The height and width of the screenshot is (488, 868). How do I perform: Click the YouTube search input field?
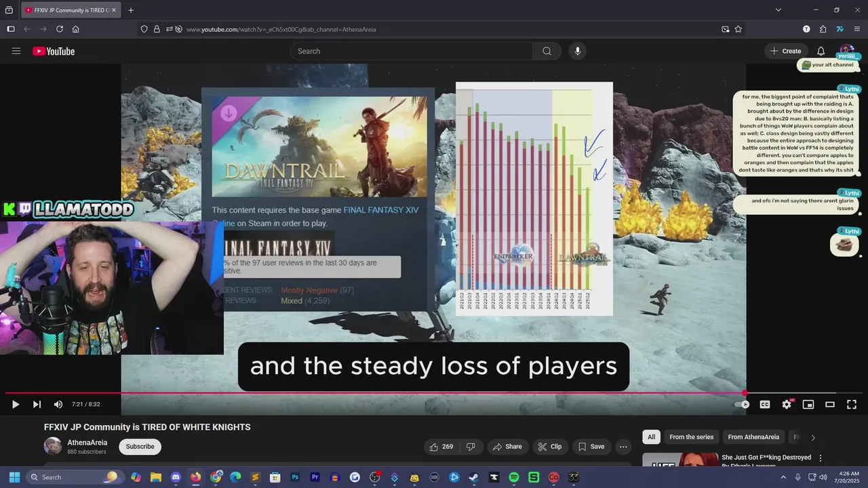(x=411, y=51)
